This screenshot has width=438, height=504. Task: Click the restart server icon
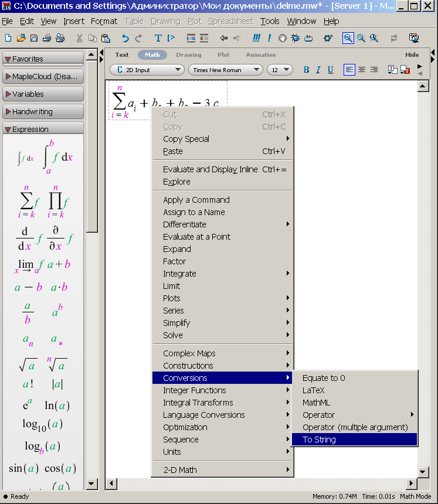tap(308, 38)
